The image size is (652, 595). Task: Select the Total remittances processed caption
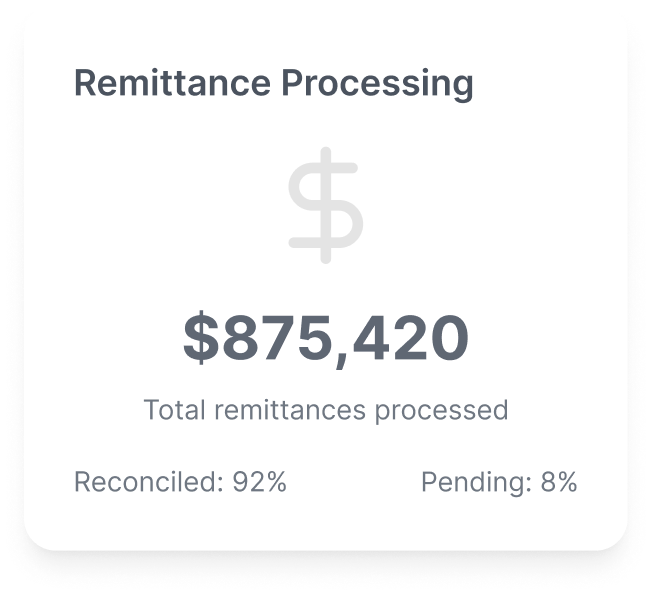point(325,410)
